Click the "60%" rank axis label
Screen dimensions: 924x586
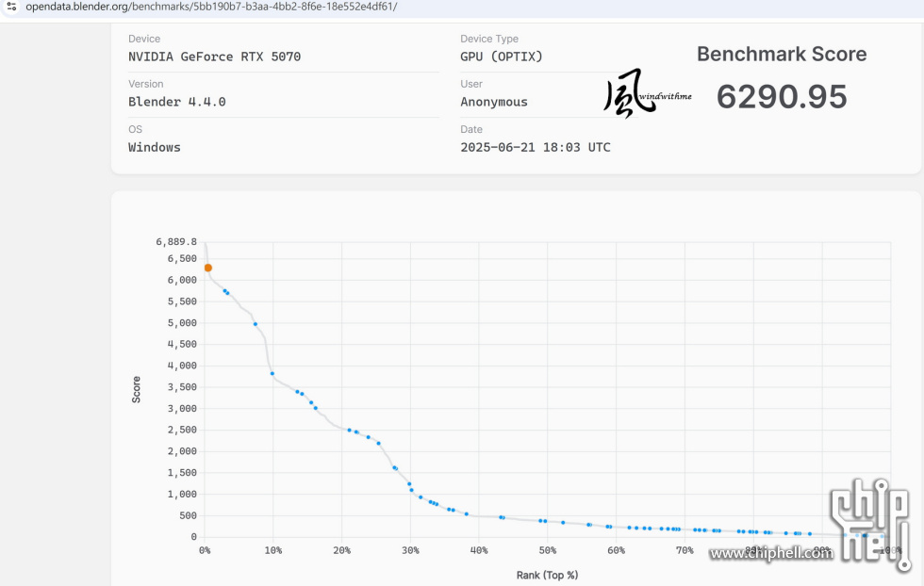click(x=616, y=550)
